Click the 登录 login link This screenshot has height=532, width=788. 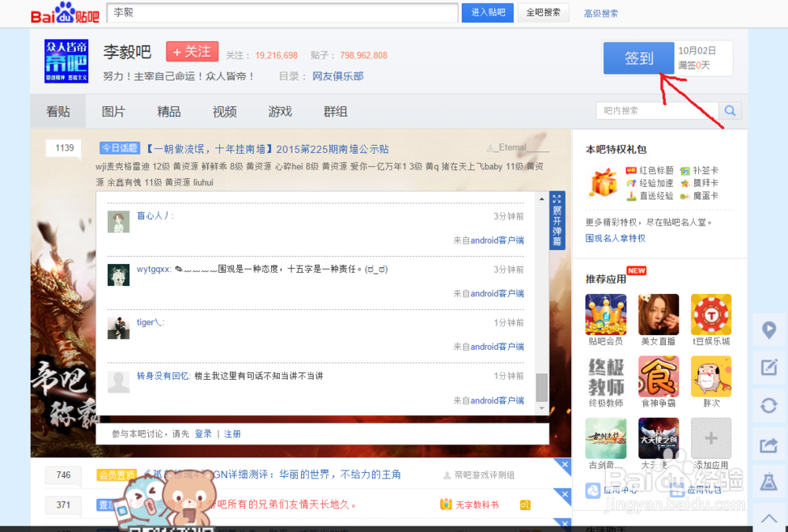203,433
